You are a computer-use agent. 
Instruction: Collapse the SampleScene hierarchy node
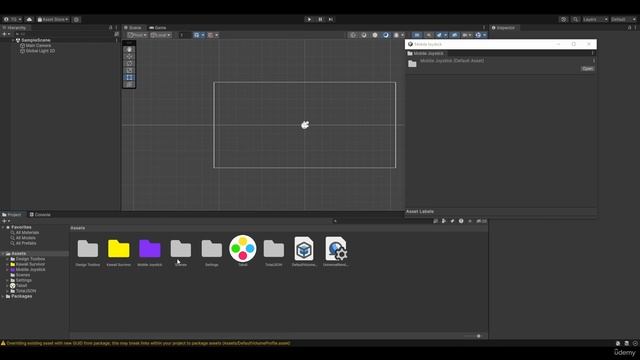(x=13, y=40)
